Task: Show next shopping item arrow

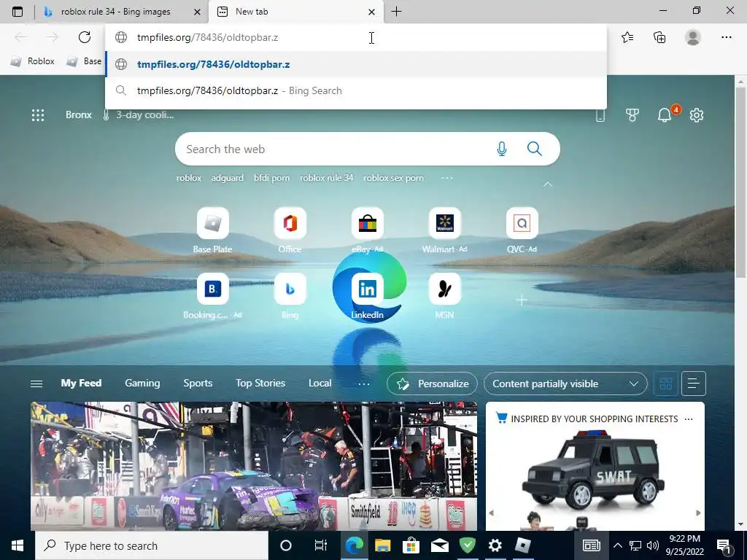Action: (x=698, y=513)
